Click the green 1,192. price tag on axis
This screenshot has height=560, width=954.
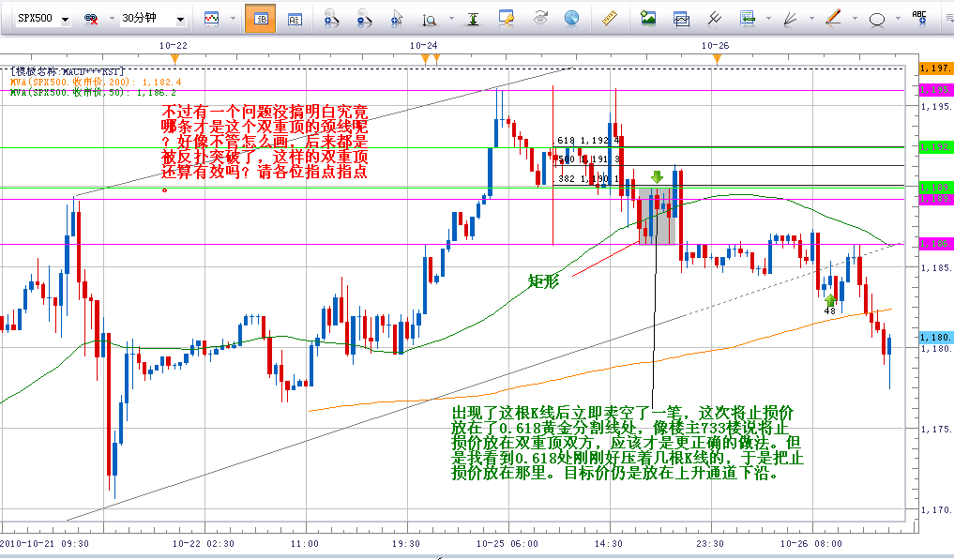pyautogui.click(x=935, y=146)
